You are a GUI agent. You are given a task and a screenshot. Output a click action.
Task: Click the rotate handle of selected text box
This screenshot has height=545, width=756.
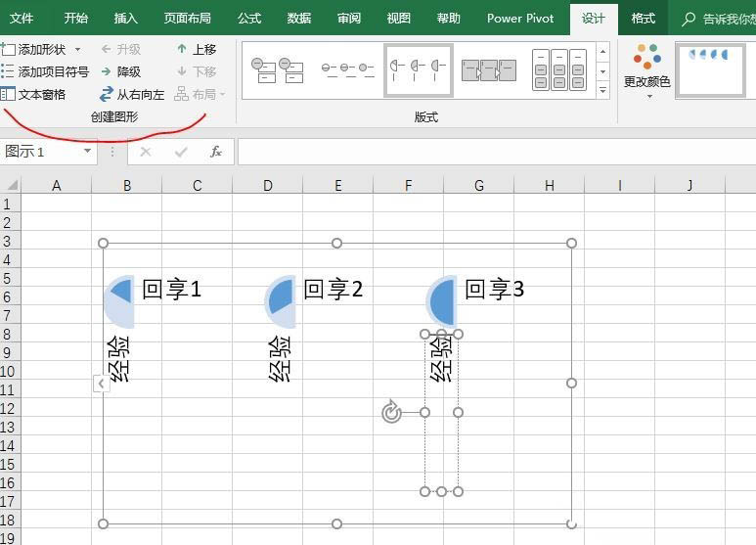(391, 412)
